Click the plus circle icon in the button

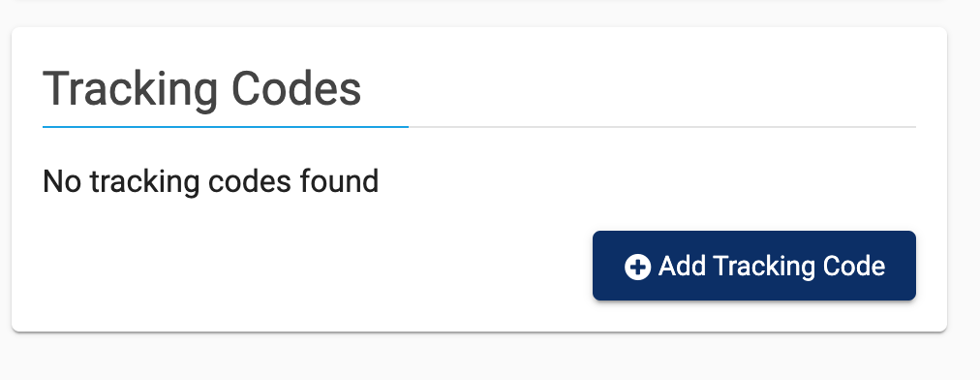pos(637,267)
